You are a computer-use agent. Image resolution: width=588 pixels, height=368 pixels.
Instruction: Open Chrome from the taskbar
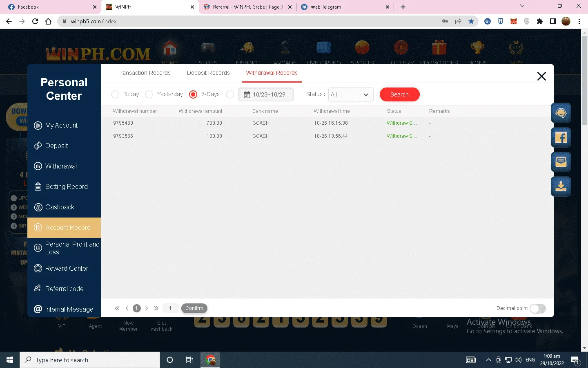point(210,360)
